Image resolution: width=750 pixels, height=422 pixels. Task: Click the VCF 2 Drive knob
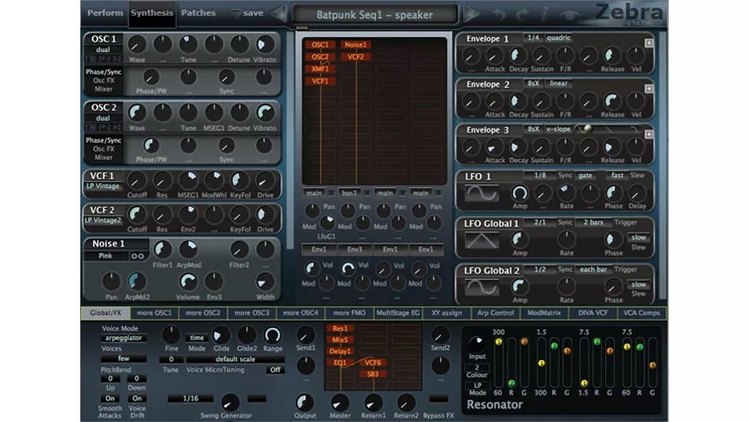pyautogui.click(x=265, y=215)
